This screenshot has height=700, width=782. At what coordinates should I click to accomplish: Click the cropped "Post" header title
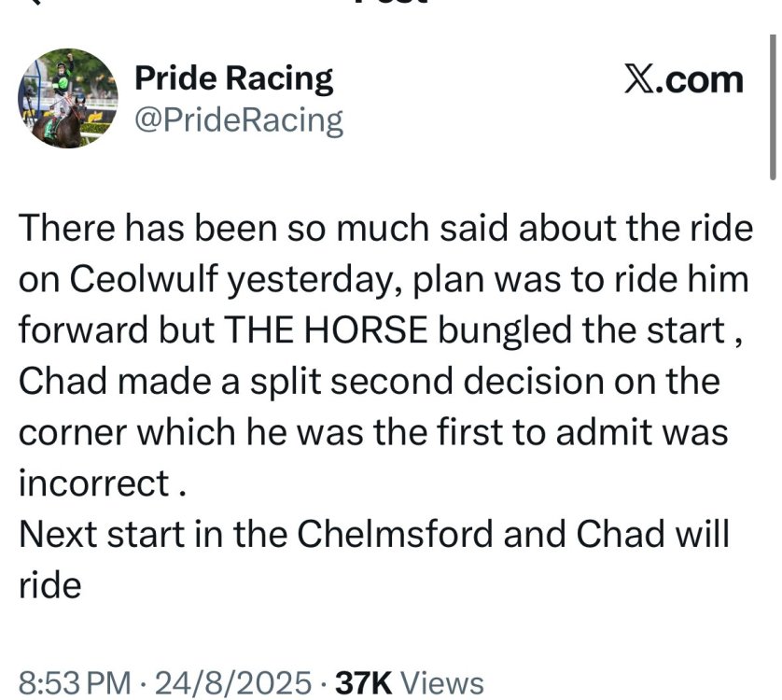(x=392, y=3)
